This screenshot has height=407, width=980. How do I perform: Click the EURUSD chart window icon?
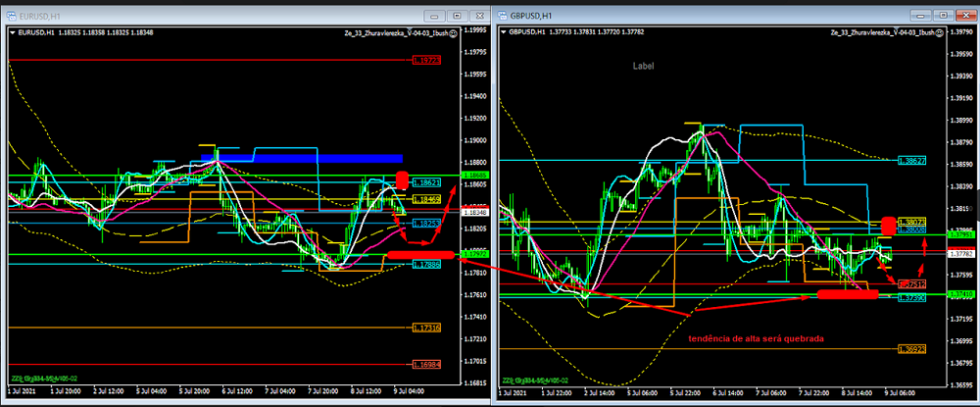[x=11, y=17]
